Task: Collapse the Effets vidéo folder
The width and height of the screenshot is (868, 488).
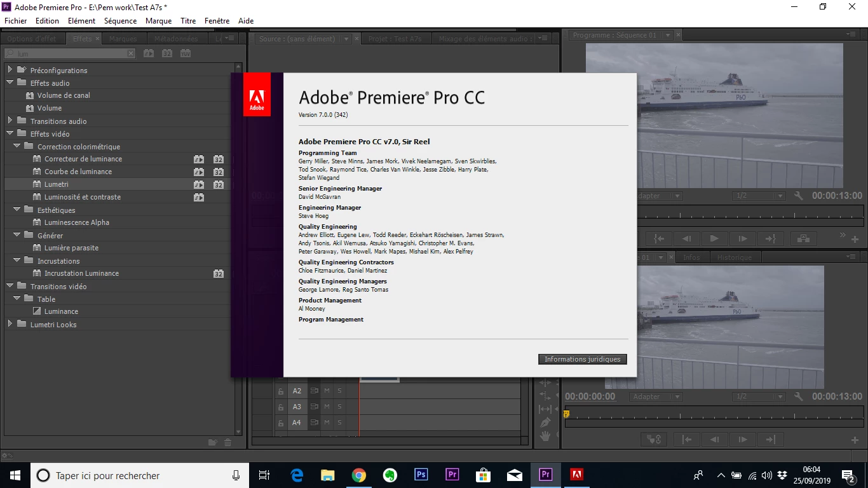Action: tap(10, 133)
